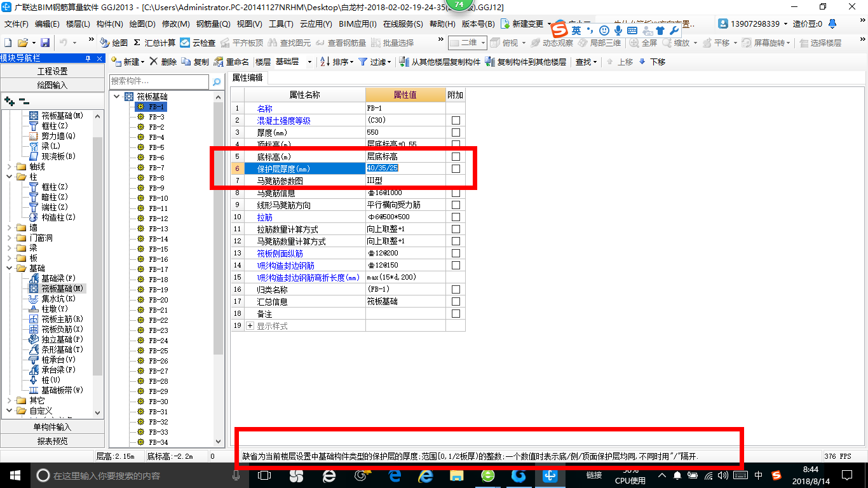Viewport: 868px width, 488px height.
Task: Run 汇总计算 summary calculation
Action: 154,43
